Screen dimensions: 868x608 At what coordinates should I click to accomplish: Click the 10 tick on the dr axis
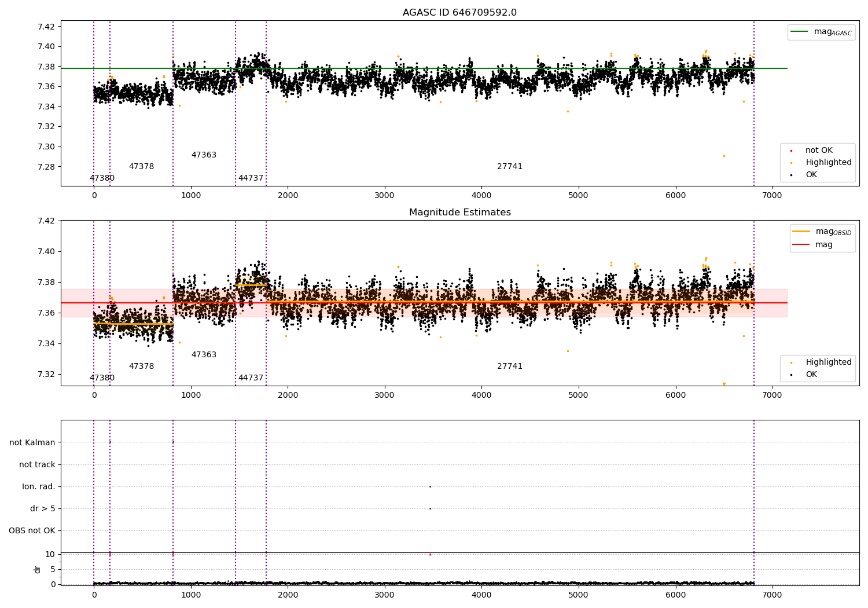click(50, 554)
